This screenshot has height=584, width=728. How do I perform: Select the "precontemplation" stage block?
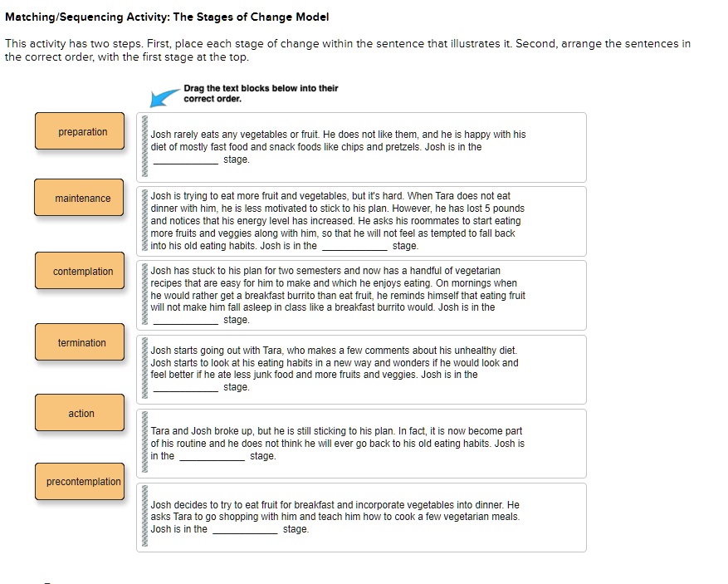80,482
